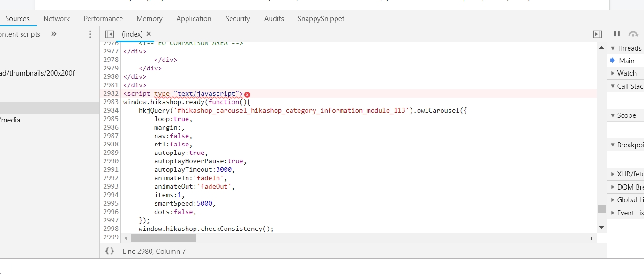Show more navigator tabs chevron

(53, 34)
